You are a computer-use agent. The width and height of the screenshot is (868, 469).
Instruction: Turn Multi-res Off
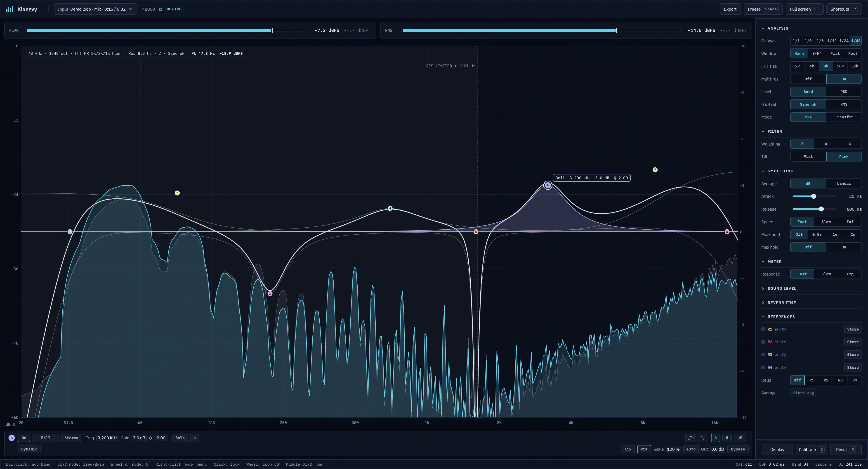tap(808, 79)
